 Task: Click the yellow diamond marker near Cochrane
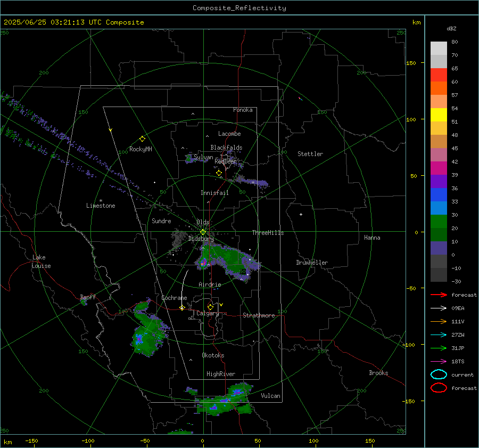tap(182, 308)
